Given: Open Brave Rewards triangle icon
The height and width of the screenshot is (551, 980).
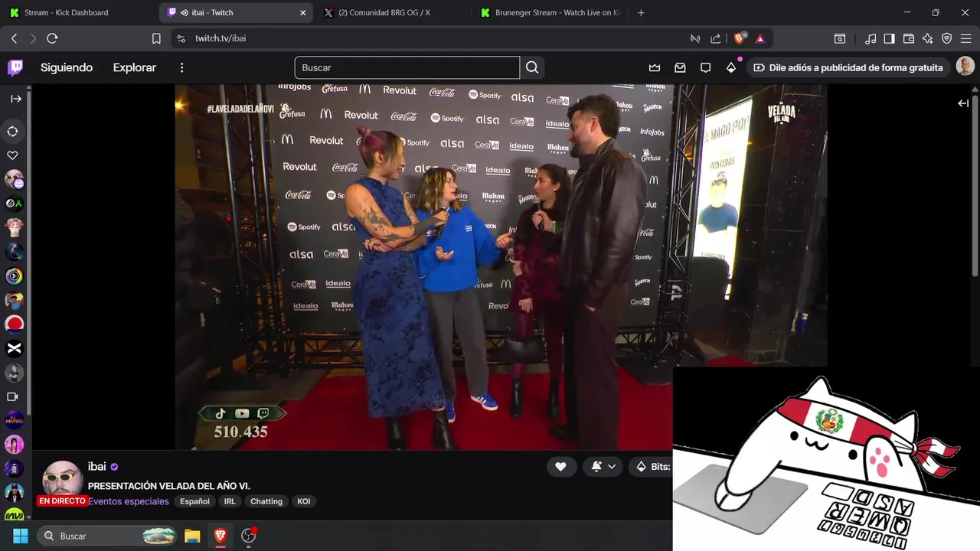Looking at the screenshot, I should coord(759,38).
